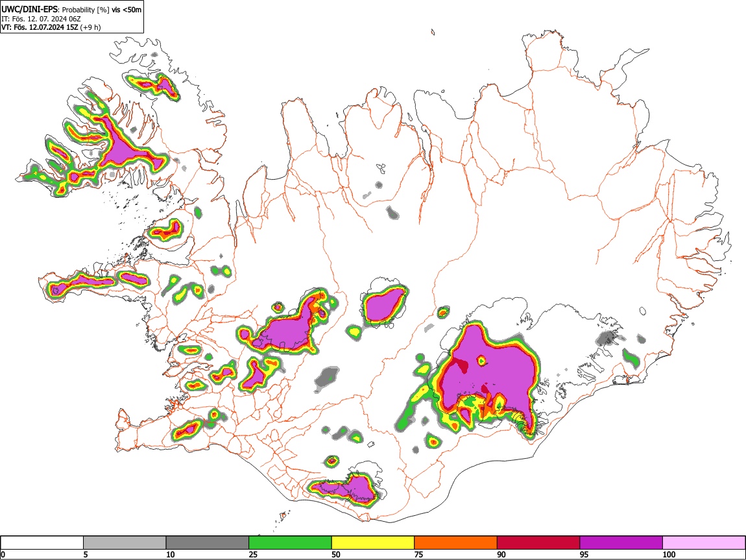Screen dimensions: 746x560
Task: Click the legend tick label '10'
Action: (171, 554)
